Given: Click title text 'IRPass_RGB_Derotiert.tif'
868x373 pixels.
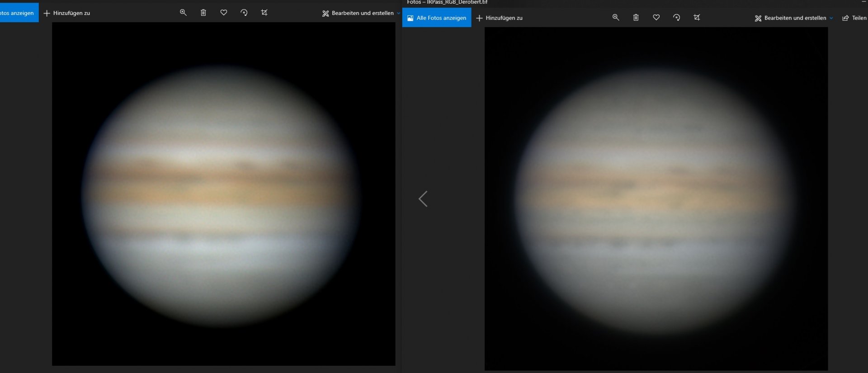Looking at the screenshot, I should [x=457, y=2].
